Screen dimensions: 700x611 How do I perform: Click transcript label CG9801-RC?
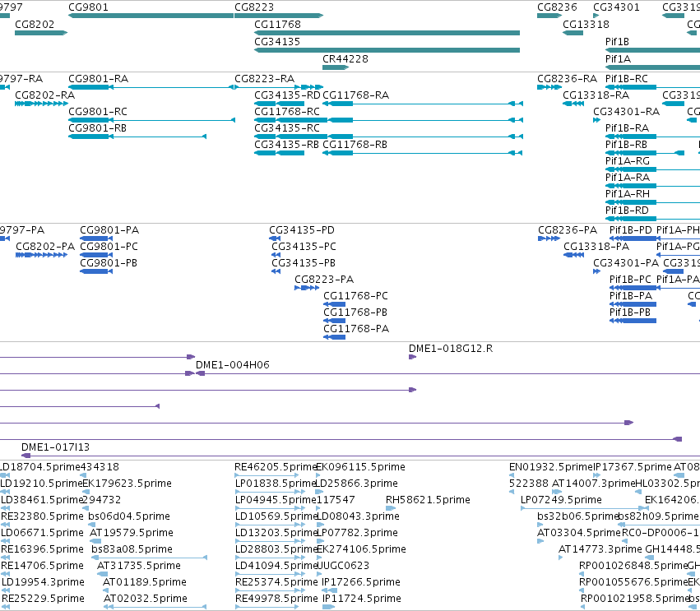98,112
